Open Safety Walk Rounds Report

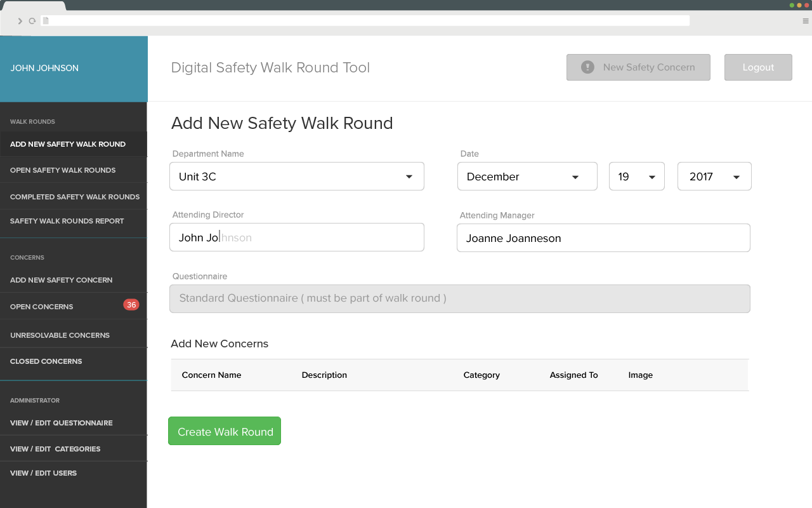click(74, 221)
